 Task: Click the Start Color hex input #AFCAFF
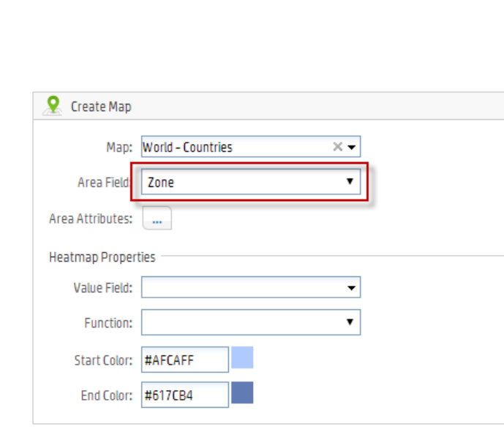[184, 360]
